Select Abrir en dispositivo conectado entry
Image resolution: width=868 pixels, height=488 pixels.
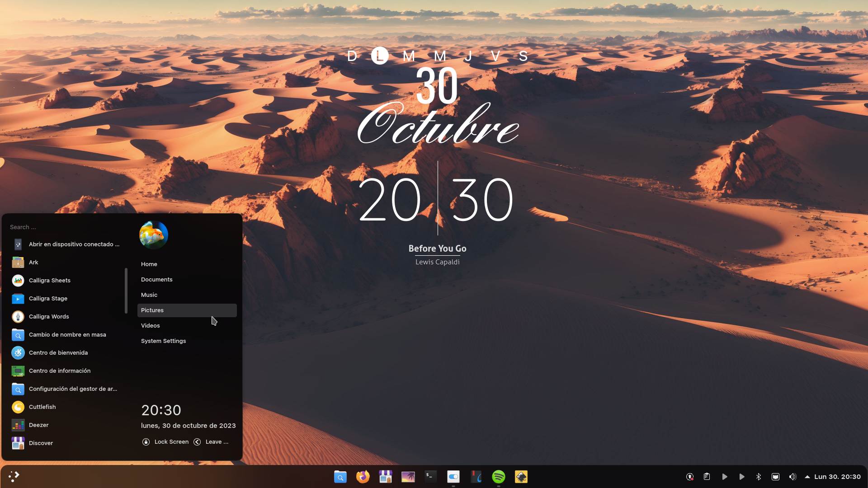click(67, 244)
